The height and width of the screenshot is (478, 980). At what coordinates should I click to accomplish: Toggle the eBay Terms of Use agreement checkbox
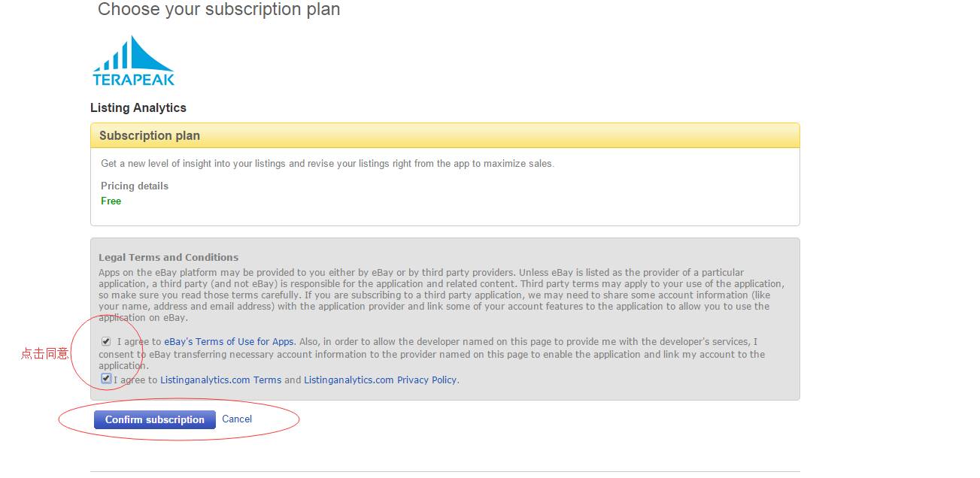pyautogui.click(x=106, y=342)
